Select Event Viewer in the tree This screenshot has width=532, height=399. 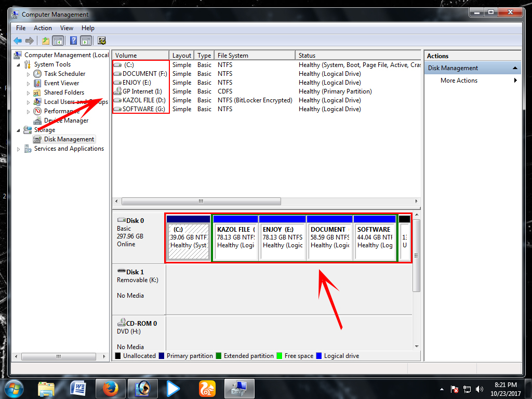click(61, 83)
